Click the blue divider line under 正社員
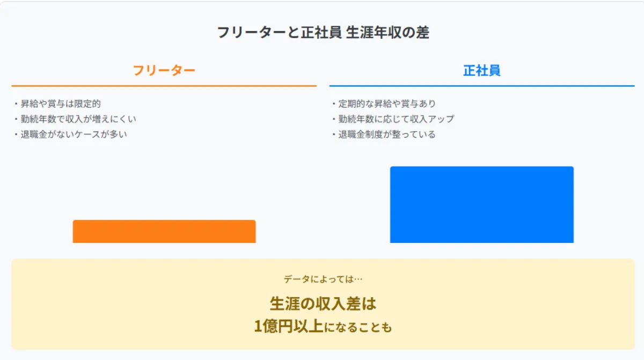Image resolution: width=644 pixels, height=360 pixels. pos(481,85)
